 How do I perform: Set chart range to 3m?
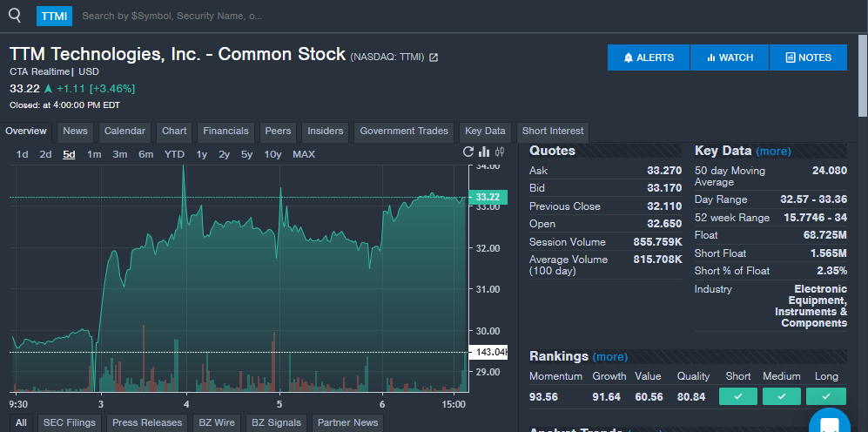(120, 154)
